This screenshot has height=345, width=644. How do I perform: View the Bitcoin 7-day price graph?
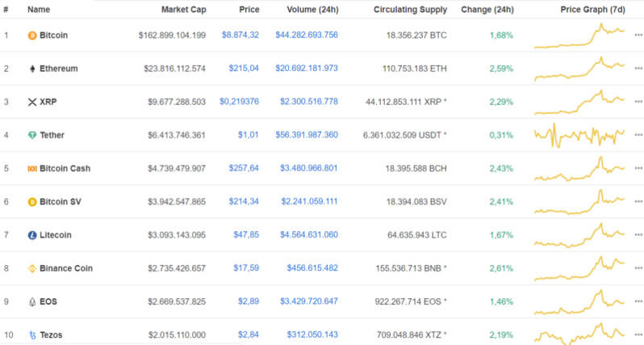579,36
